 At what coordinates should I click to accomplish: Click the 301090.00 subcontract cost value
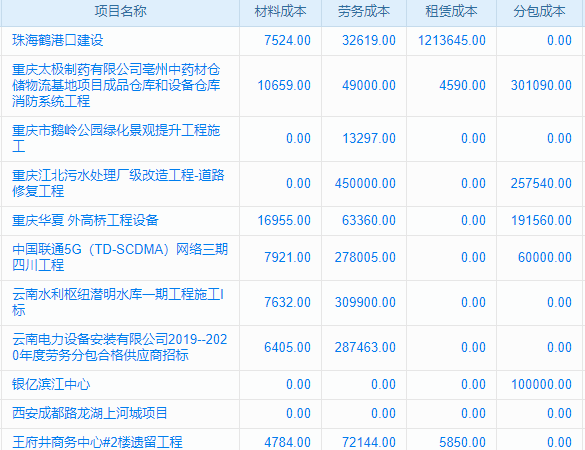(x=541, y=85)
